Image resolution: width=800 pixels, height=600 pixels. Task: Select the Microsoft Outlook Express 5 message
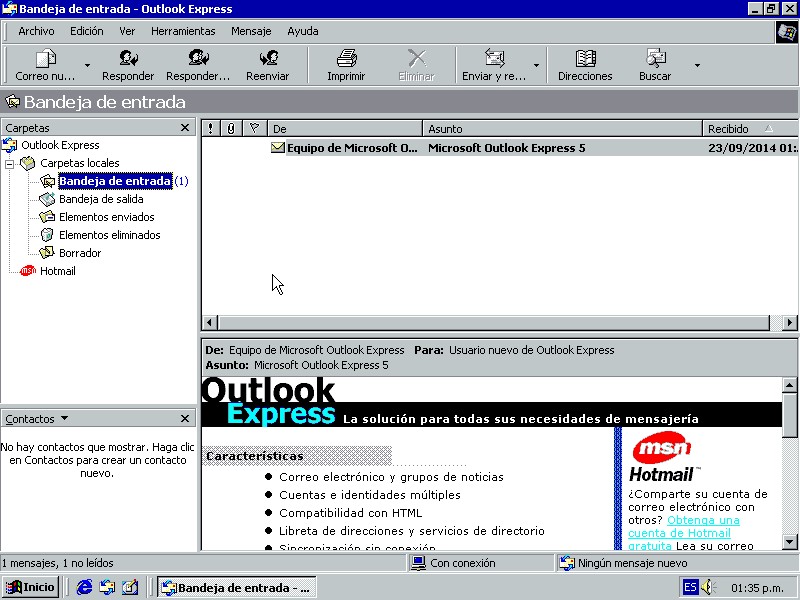click(x=500, y=148)
